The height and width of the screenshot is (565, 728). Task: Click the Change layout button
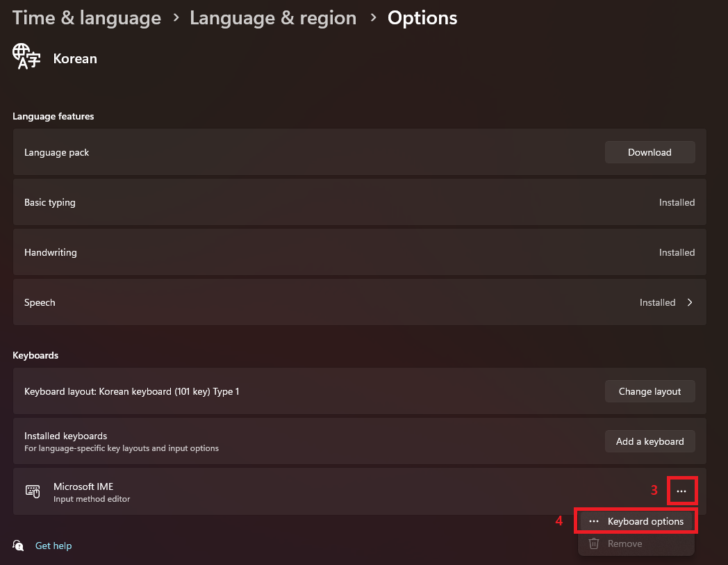pos(650,391)
